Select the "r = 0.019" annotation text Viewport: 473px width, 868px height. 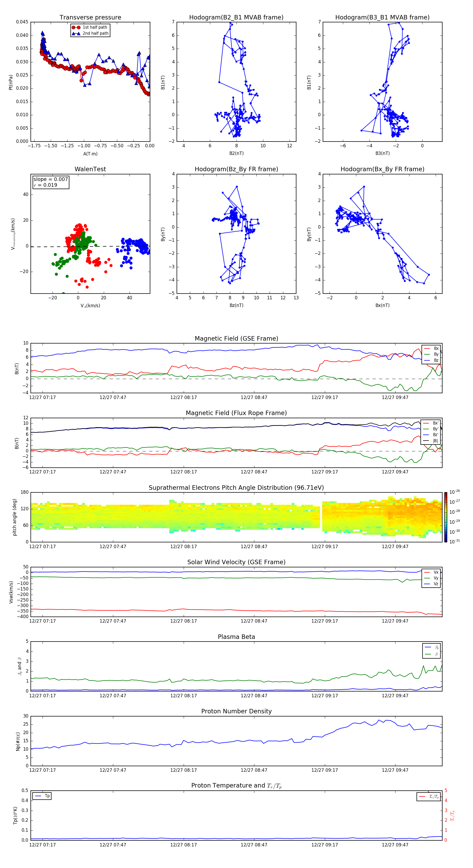[x=45, y=185]
